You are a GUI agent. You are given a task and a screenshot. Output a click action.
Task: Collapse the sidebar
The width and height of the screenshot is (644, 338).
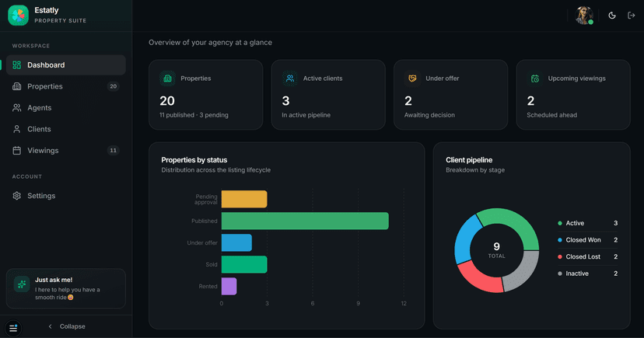pos(67,326)
